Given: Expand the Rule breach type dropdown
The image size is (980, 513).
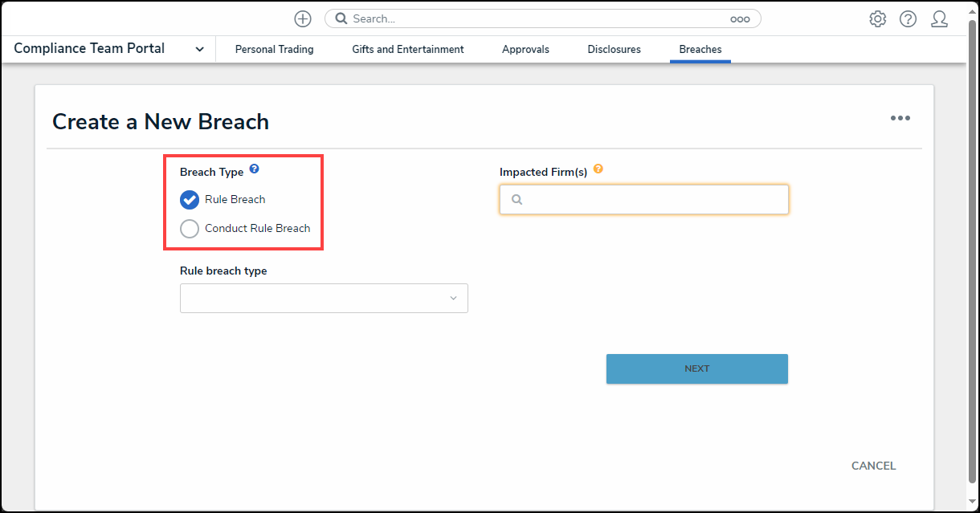Looking at the screenshot, I should [324, 298].
